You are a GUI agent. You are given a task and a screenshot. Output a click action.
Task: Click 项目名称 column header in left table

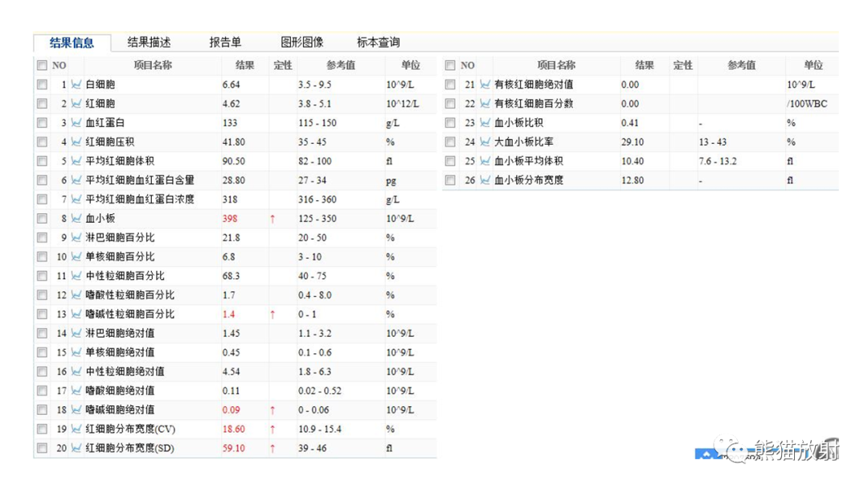point(153,65)
